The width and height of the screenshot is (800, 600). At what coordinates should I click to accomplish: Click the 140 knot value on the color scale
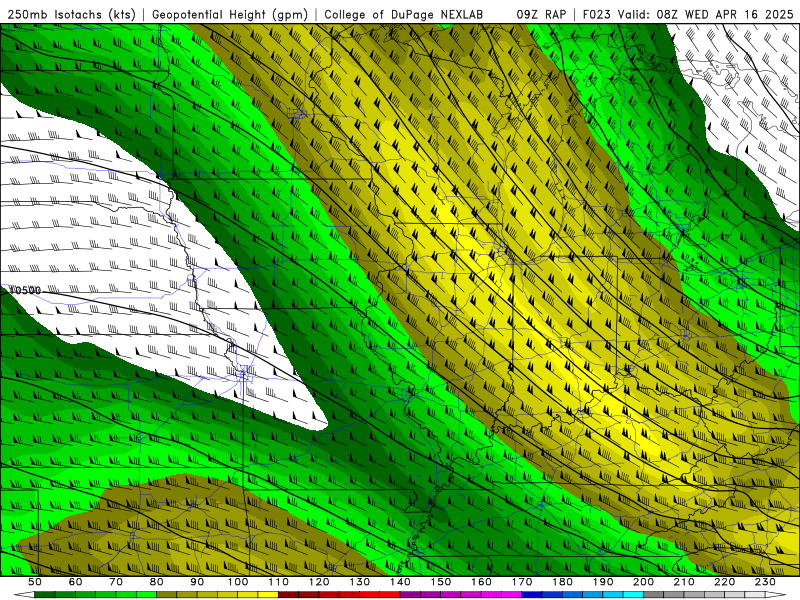(400, 582)
